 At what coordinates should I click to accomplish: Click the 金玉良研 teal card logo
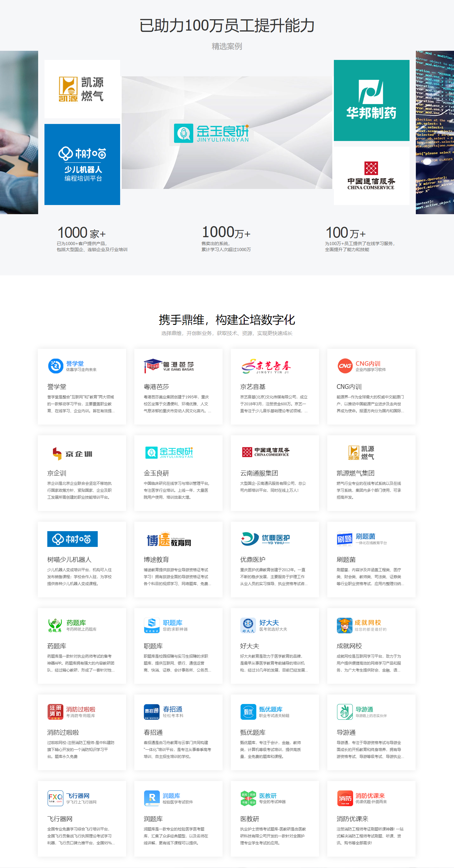click(169, 453)
